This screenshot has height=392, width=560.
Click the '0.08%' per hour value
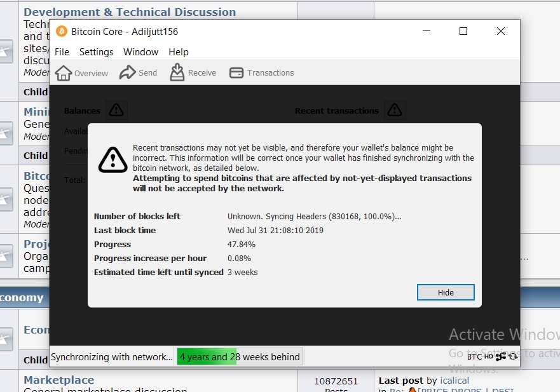239,258
